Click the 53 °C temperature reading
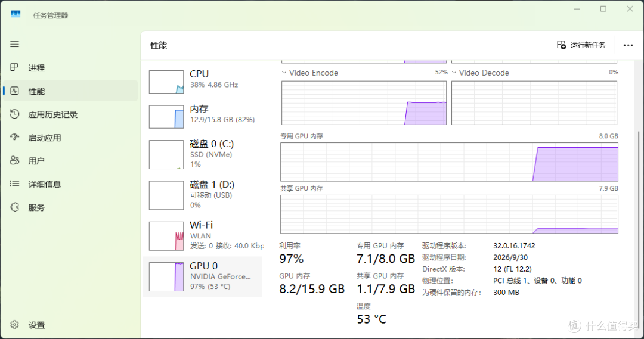Screen dimensions: 644x339 pos(371,319)
